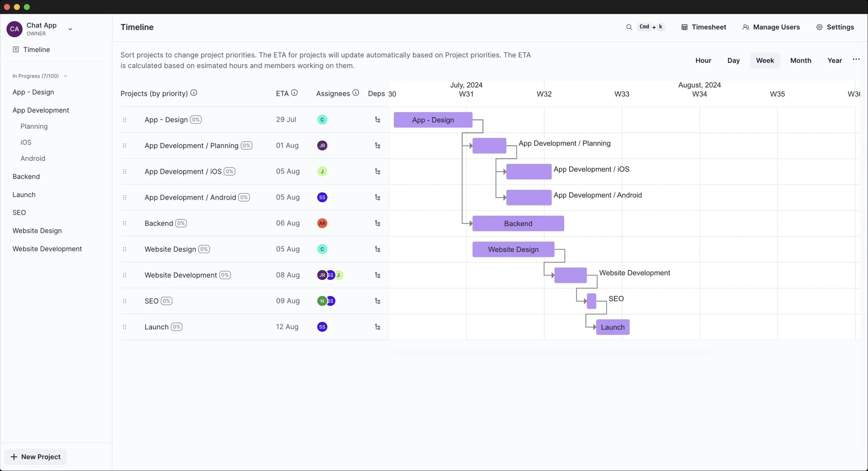This screenshot has width=868, height=471.
Task: Click the search magnifier icon
Action: [x=629, y=27]
